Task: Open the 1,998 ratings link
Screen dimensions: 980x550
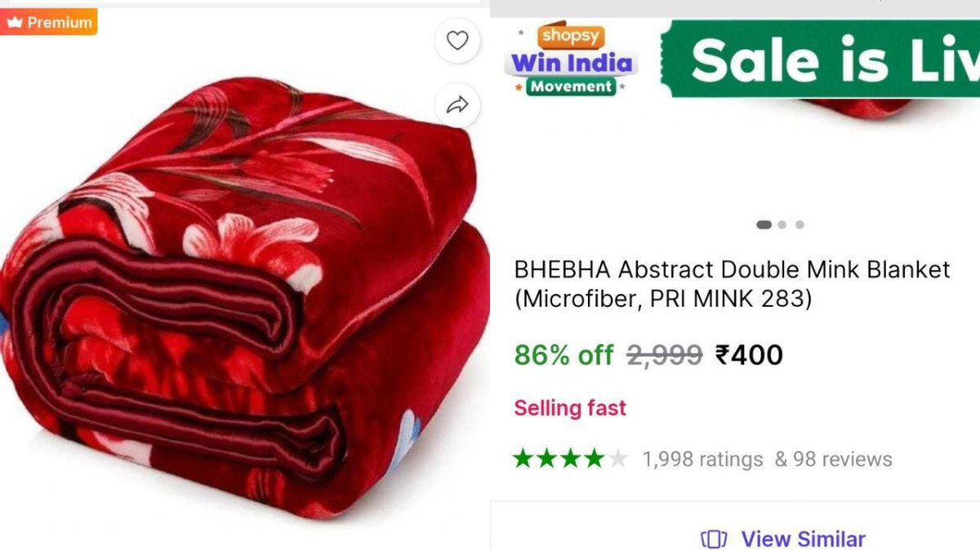Action: coord(702,459)
